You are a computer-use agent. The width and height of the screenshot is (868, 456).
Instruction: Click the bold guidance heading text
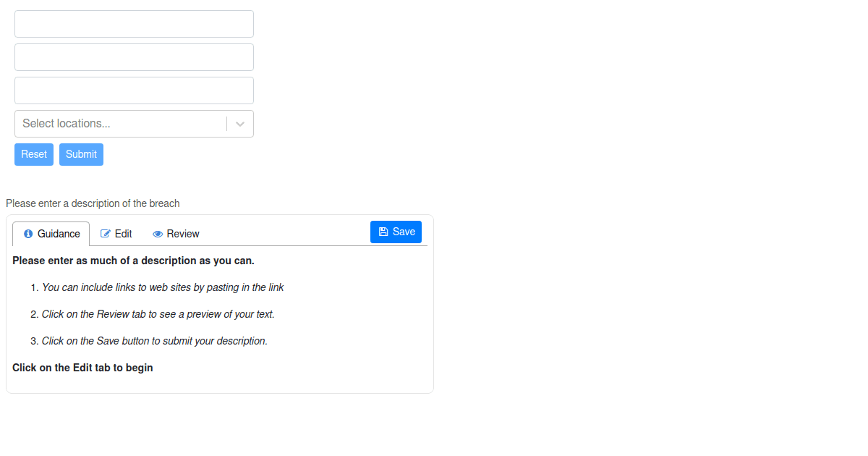point(132,261)
